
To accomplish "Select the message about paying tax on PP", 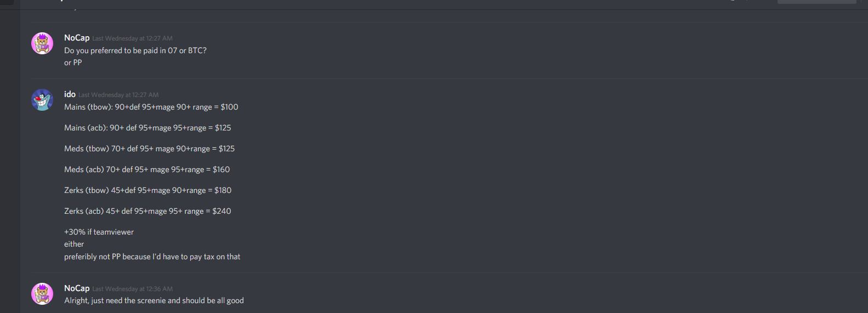I will tap(152, 257).
